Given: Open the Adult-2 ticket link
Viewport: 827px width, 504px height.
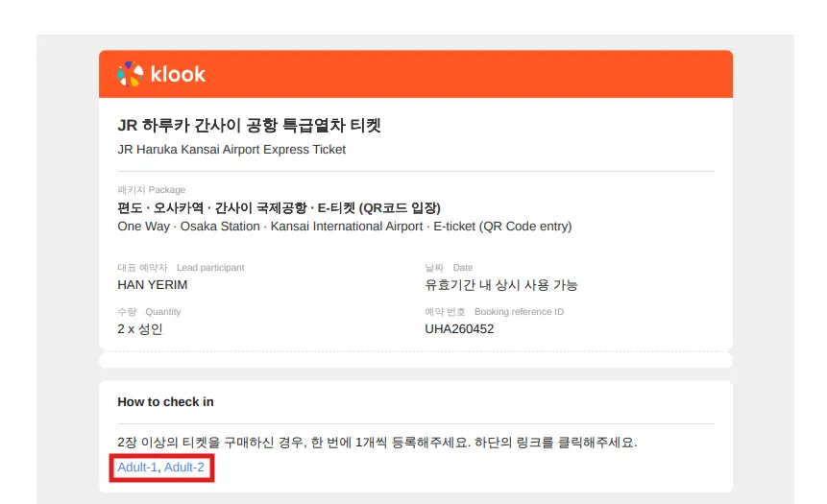Looking at the screenshot, I should tap(184, 468).
